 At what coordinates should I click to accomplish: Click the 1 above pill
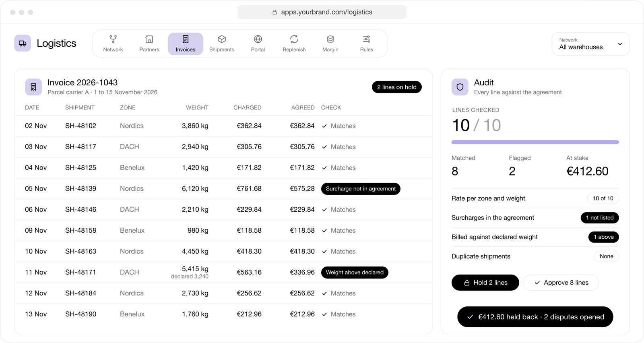[x=604, y=237]
